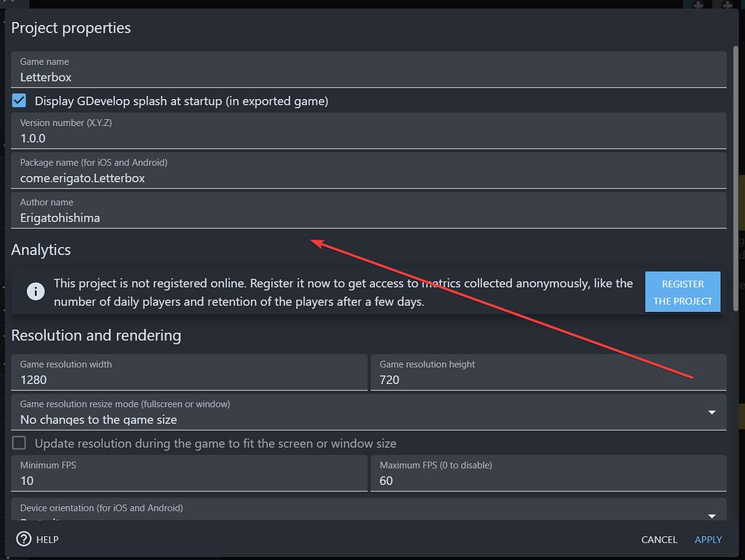
Task: Click the info icon in the Analytics section
Action: [x=36, y=292]
